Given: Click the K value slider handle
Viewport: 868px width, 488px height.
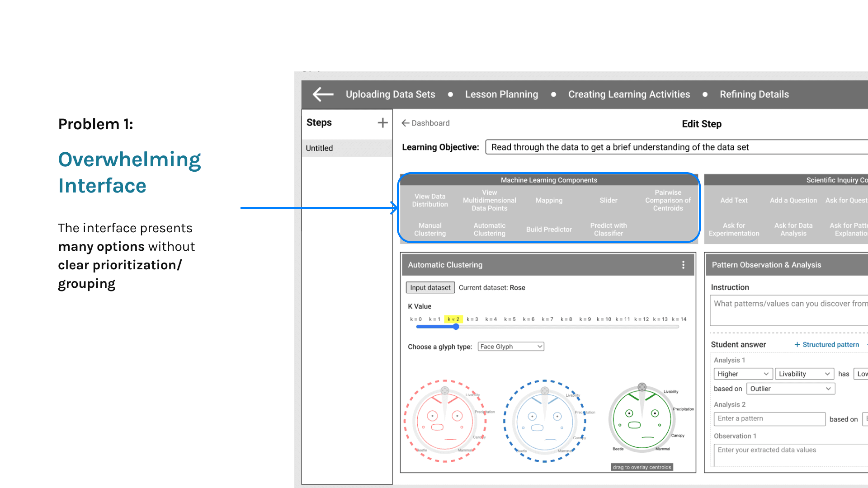Looking at the screenshot, I should (456, 327).
